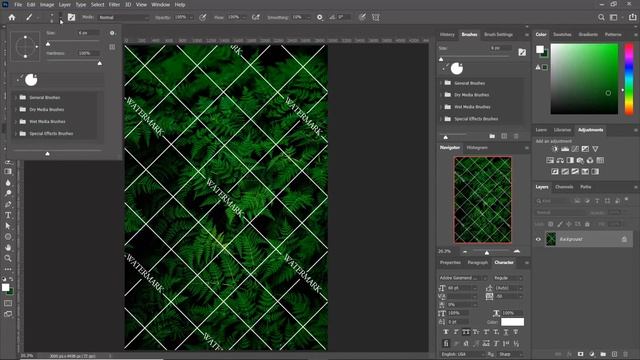Image resolution: width=640 pixels, height=360 pixels.
Task: Open smoothing options gear icon
Action: pyautogui.click(x=320, y=17)
